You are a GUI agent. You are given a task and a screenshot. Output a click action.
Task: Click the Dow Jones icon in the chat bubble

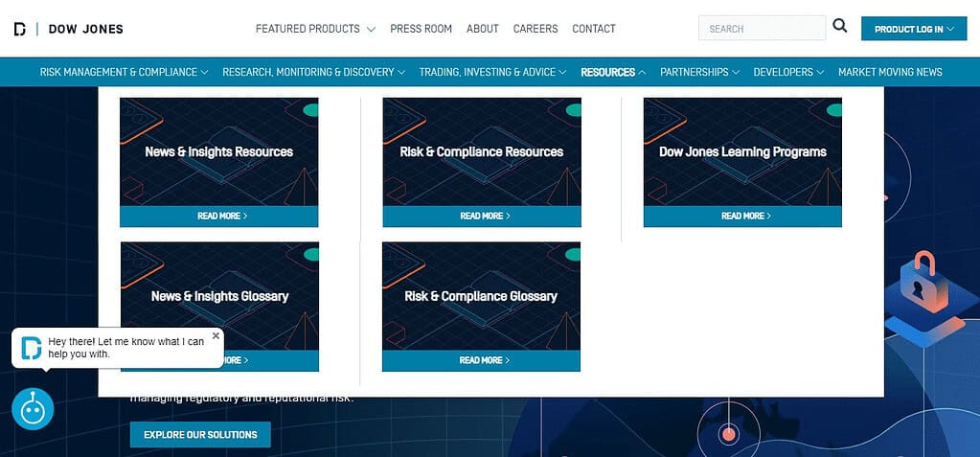pyautogui.click(x=31, y=348)
